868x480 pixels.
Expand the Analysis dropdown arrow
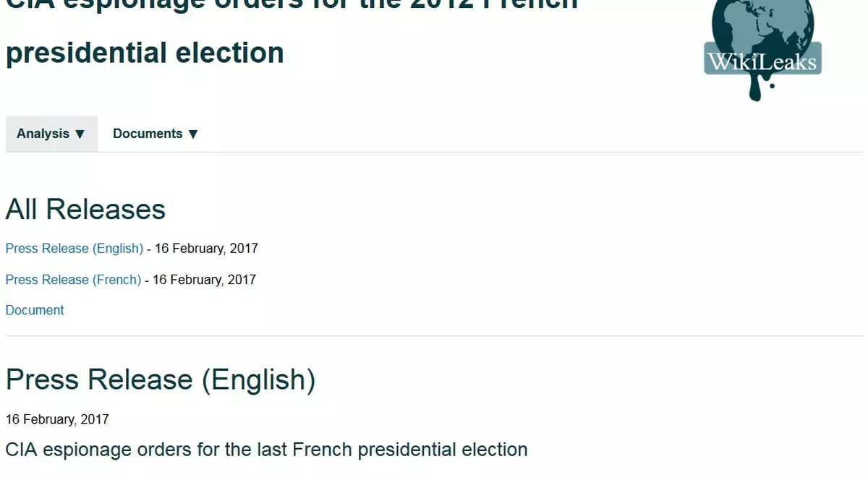(80, 134)
